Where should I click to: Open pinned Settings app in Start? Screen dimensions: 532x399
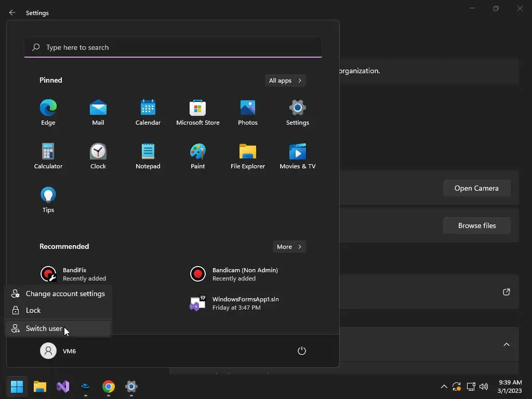(298, 113)
